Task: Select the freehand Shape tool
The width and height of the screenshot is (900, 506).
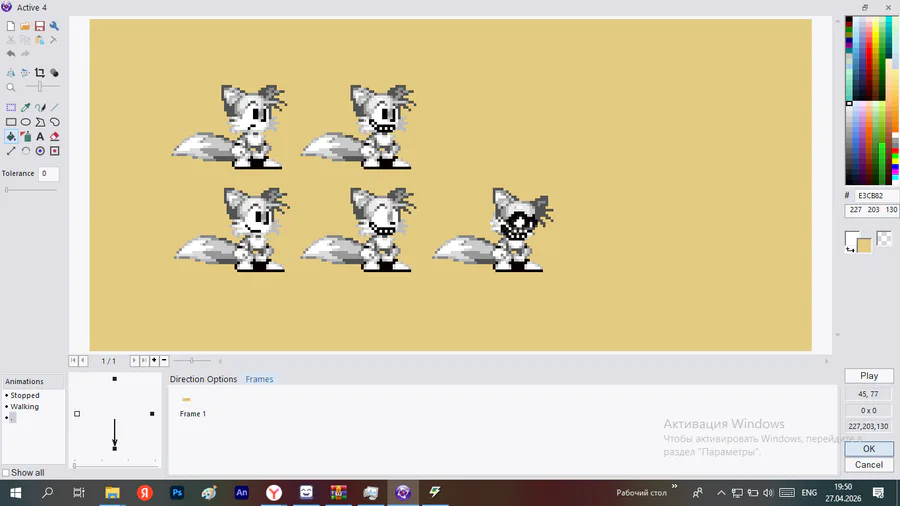Action: 55,122
